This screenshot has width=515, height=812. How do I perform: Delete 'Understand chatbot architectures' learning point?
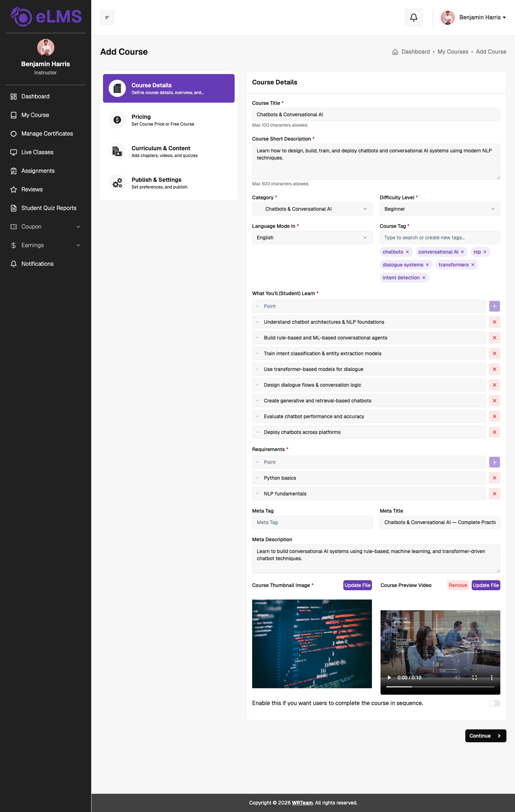pyautogui.click(x=495, y=322)
